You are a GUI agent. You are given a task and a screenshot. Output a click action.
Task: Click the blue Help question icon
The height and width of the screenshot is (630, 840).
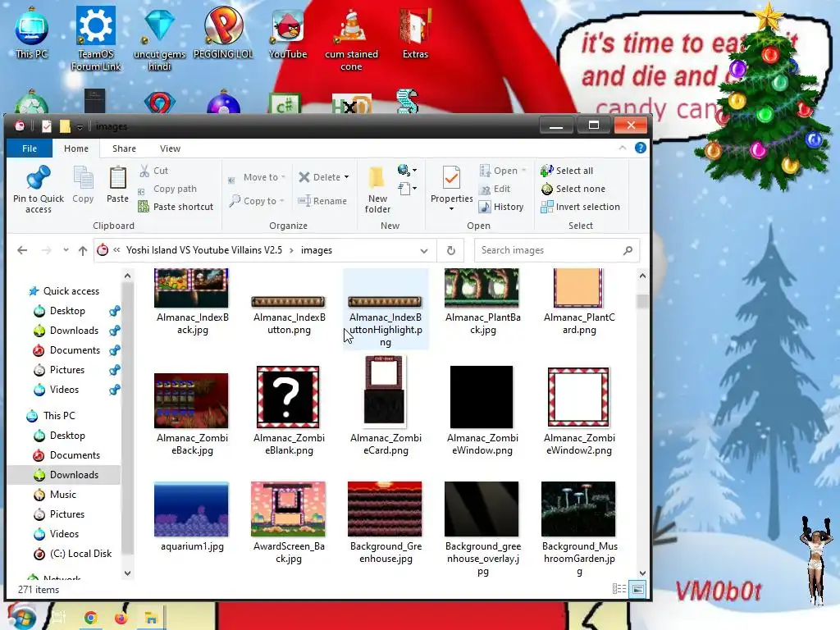640,148
